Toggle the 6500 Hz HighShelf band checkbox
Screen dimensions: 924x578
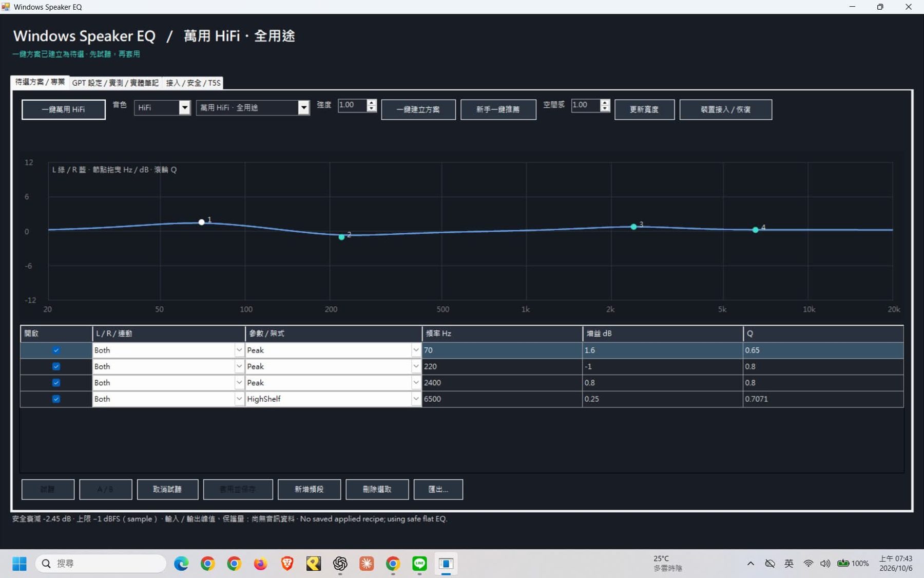56,399
